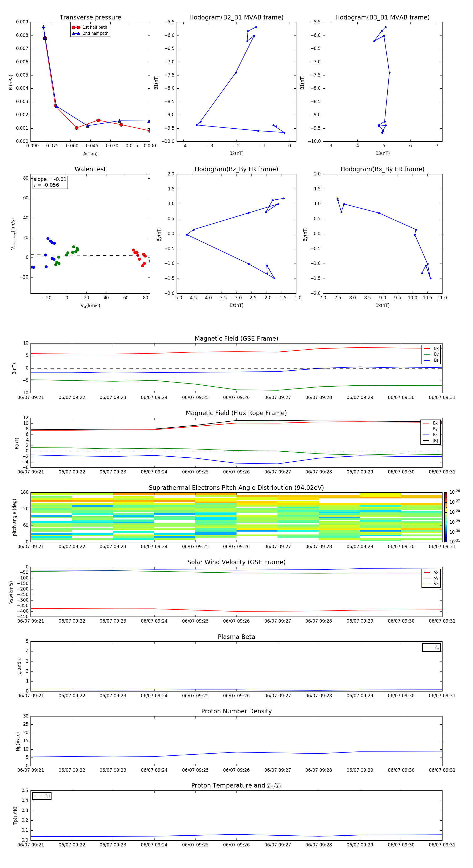Click the 'Bx(nT)' x-axis label

coord(382,305)
